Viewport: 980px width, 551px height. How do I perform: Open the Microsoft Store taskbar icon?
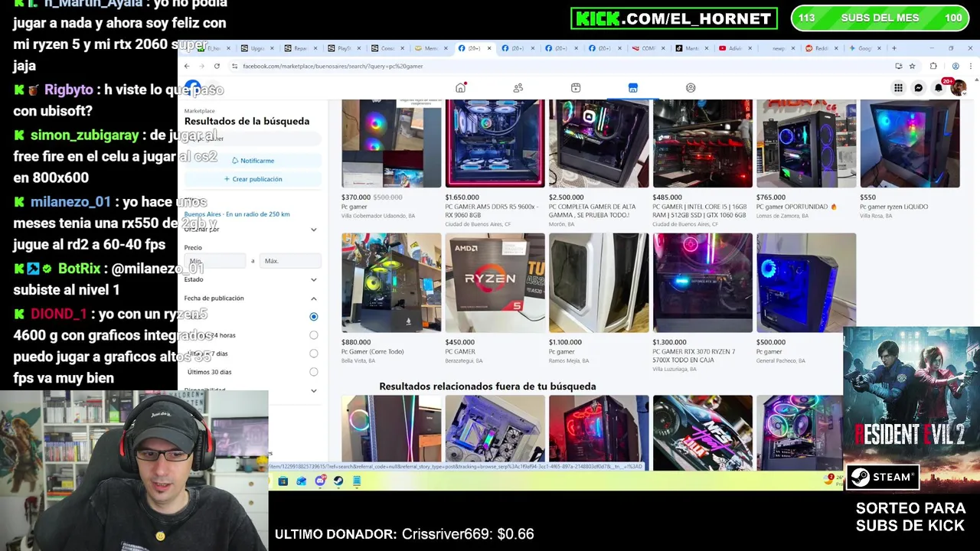[x=283, y=481]
